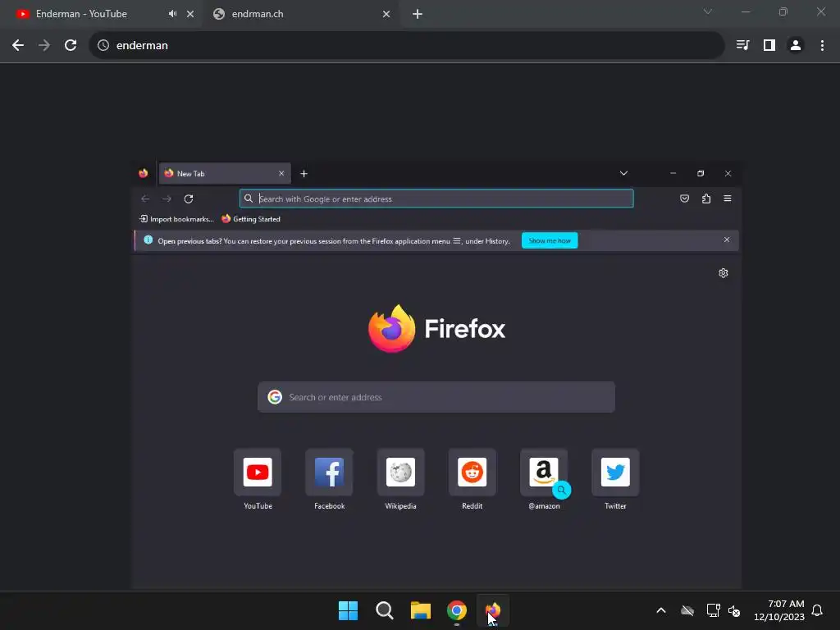The height and width of the screenshot is (630, 840).
Task: Click the Firefox taskbar icon
Action: (493, 610)
